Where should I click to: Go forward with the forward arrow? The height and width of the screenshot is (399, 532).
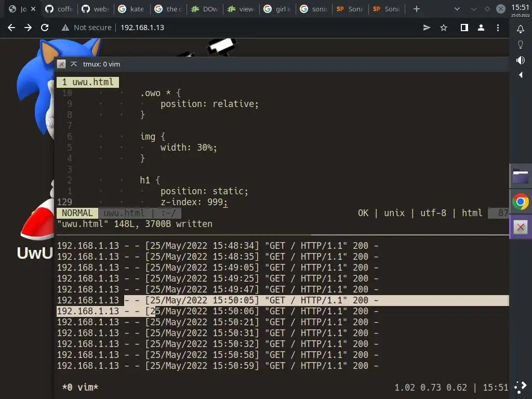pyautogui.click(x=28, y=28)
